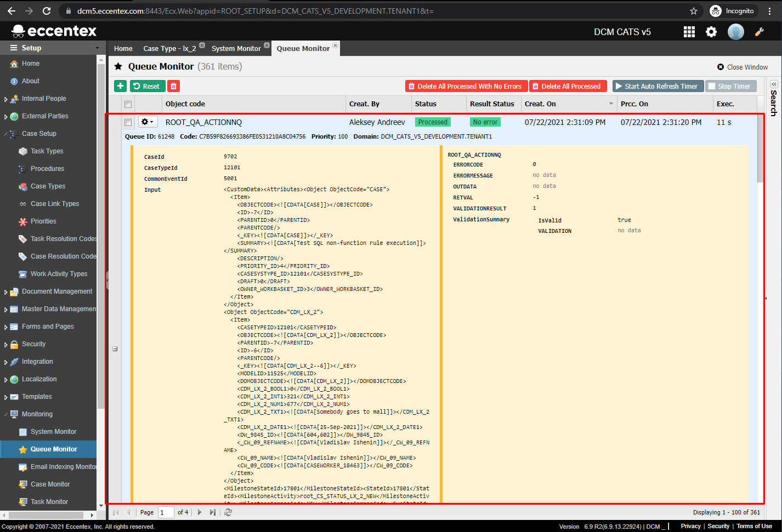Open Case Link Types in sidebar
782x532 pixels.
54,204
